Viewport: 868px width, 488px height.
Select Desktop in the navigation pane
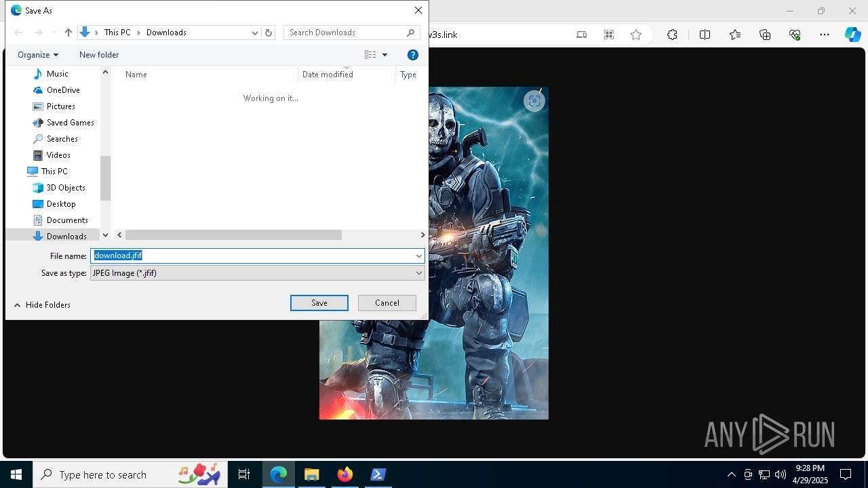61,204
